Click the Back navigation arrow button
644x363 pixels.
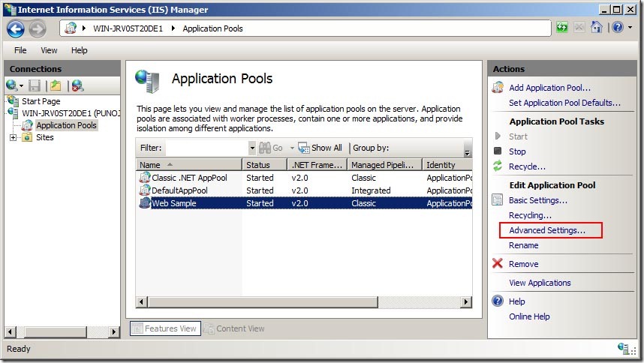click(x=16, y=28)
